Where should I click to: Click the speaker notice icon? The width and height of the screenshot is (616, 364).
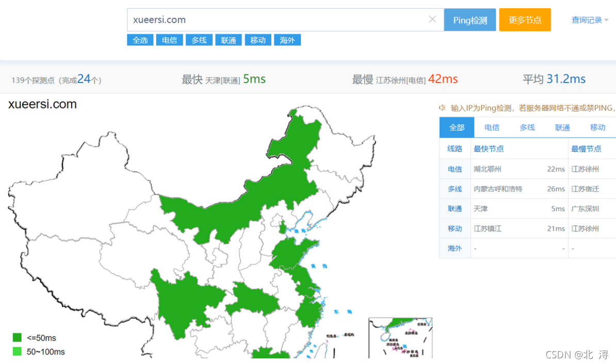(x=442, y=108)
